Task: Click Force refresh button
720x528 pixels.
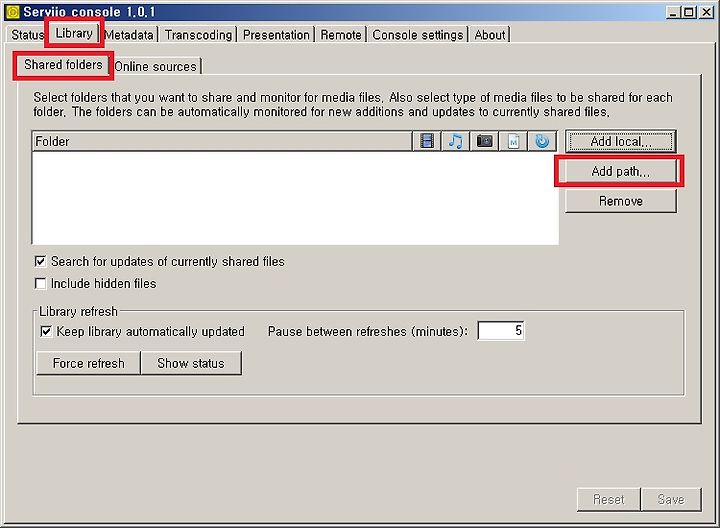Action: click(88, 363)
